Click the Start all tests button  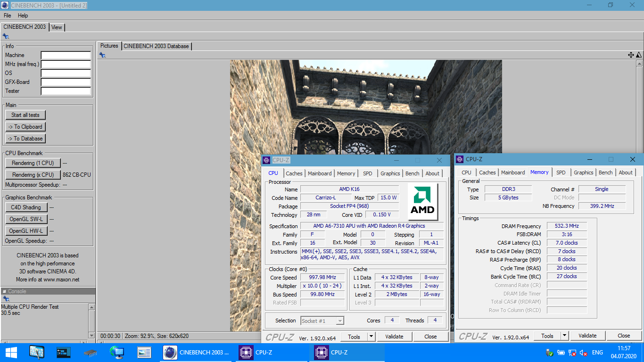(x=25, y=115)
